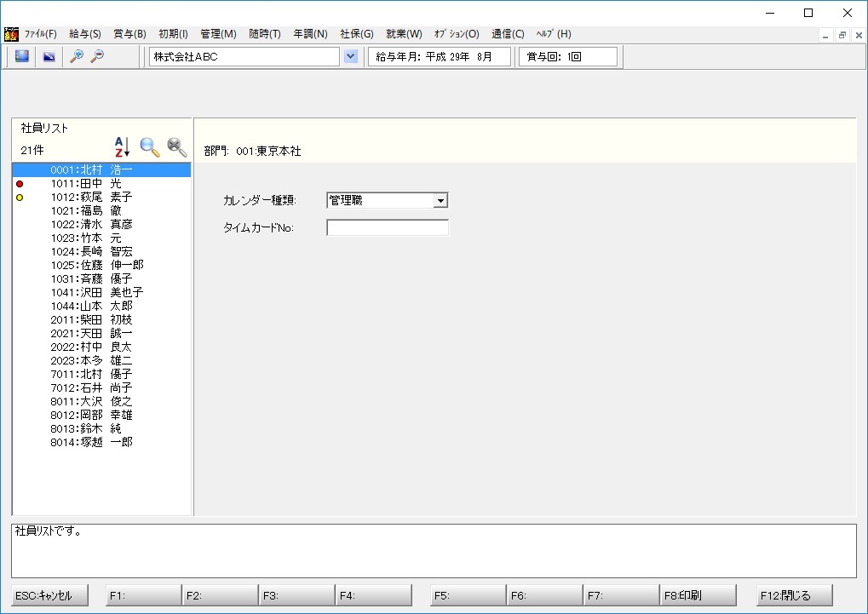Viewport: 868px width, 614px height.
Task: Select employee 1021:福島 徹
Action: (x=102, y=211)
